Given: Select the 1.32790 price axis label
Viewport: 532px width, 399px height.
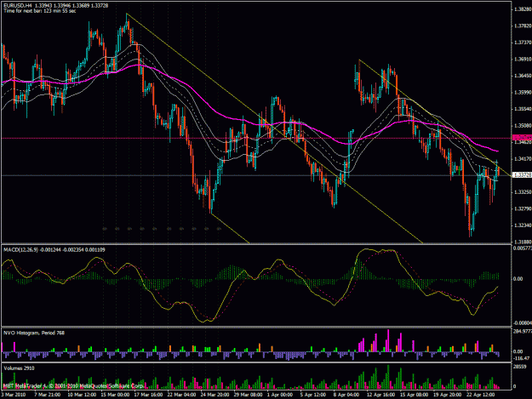Looking at the screenshot, I should (523, 208).
